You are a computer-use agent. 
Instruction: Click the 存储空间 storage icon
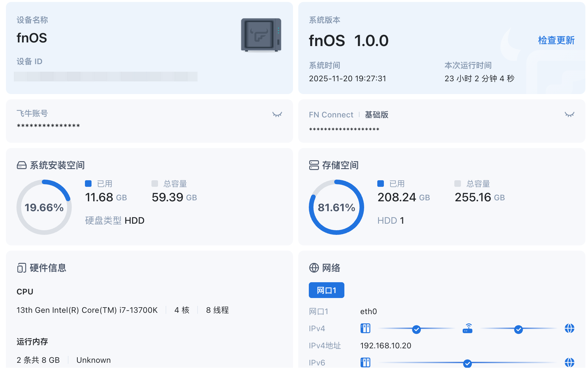tap(314, 165)
